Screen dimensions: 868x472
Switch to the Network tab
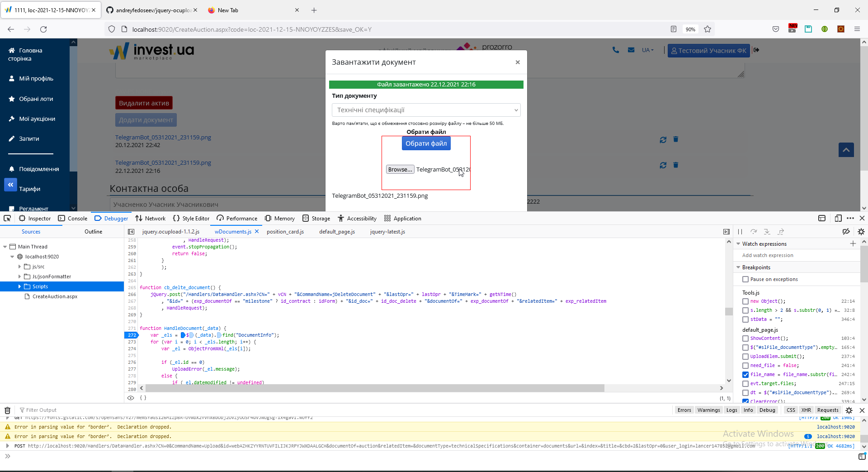[151, 219]
